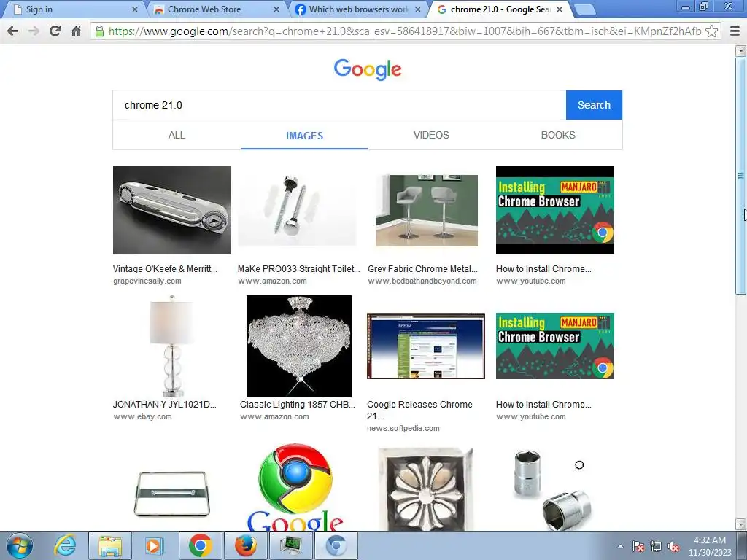Click the Chromium taskbar icon
Image resolution: width=747 pixels, height=560 pixels.
(336, 545)
